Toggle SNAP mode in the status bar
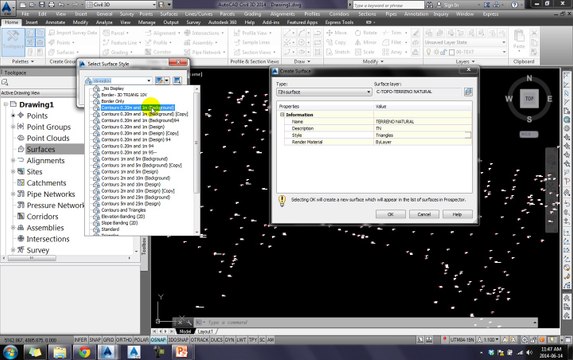 (95, 340)
